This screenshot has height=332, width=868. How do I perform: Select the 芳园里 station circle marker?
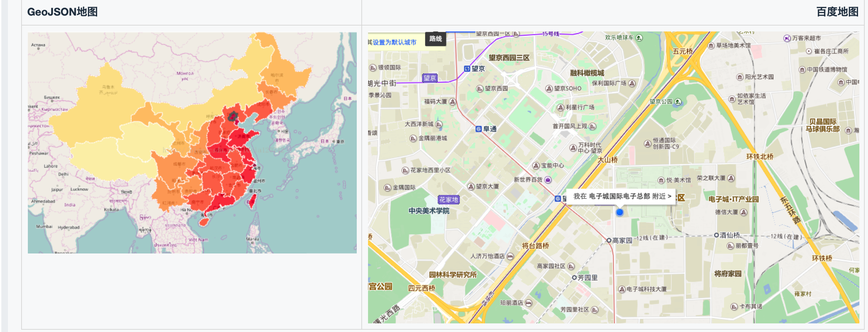(574, 278)
